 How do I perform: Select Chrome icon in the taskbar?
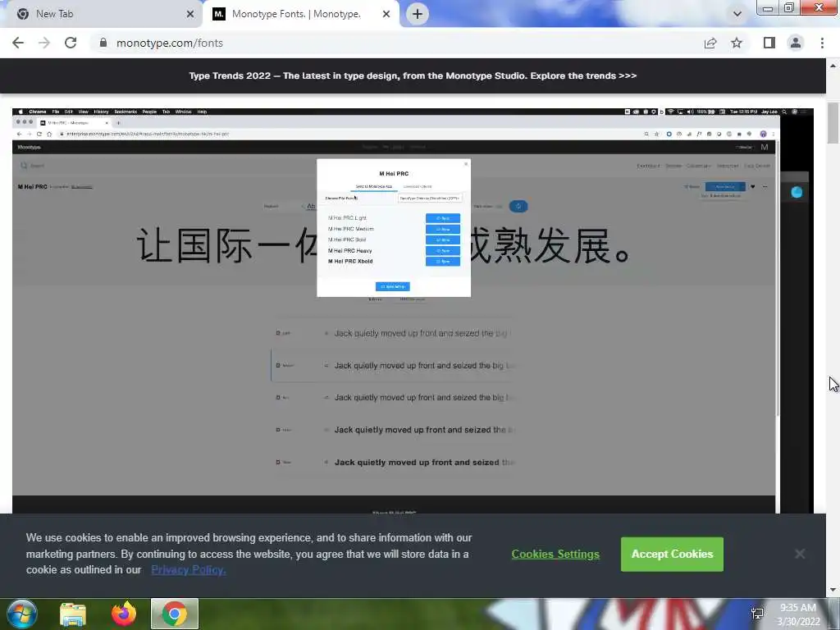pos(175,614)
